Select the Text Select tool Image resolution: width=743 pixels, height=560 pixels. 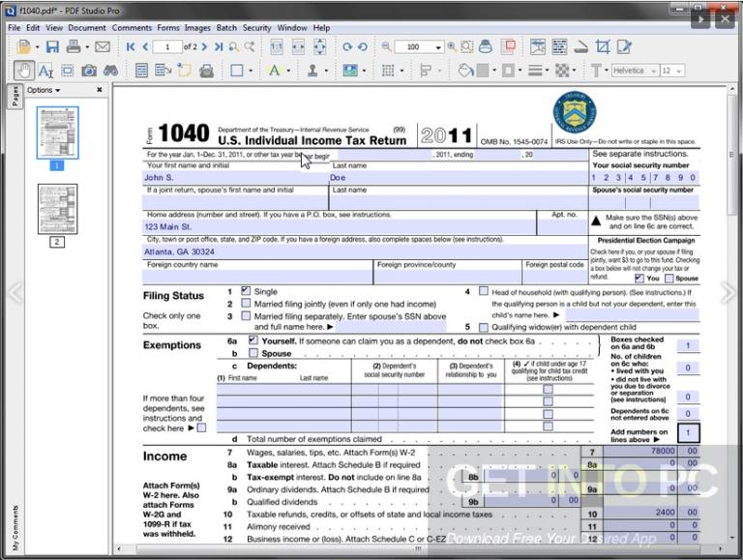[x=45, y=71]
